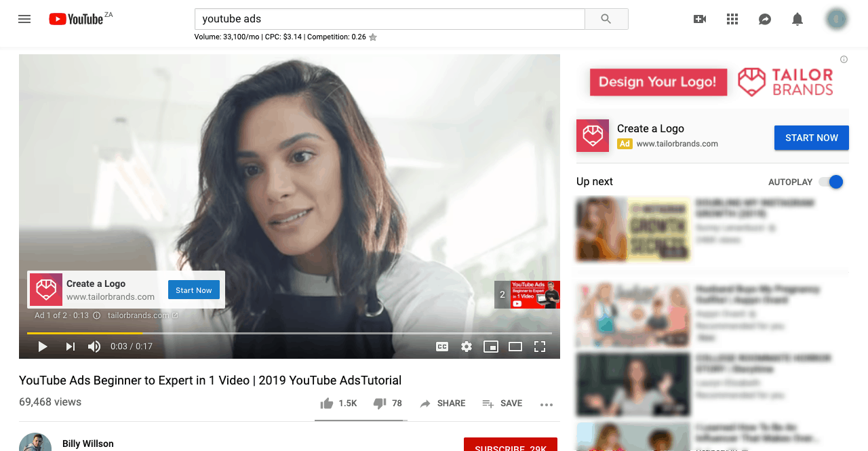Click the sidebar START NOW ad button

click(812, 138)
